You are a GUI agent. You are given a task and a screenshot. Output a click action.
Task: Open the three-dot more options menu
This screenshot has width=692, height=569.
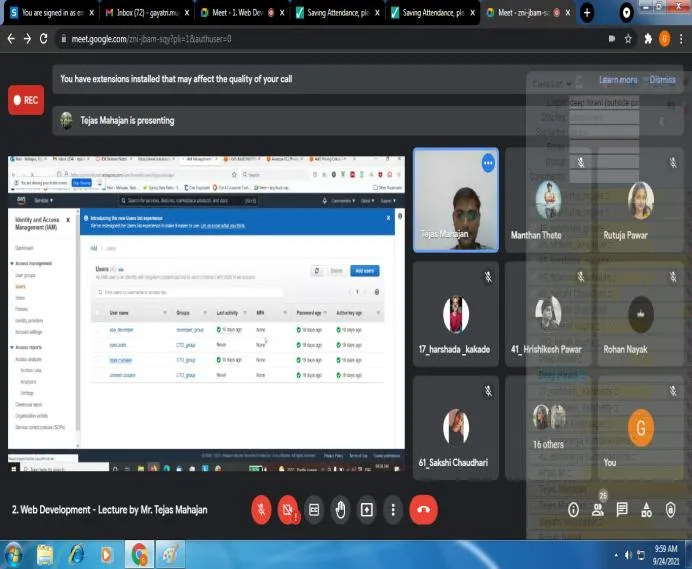[x=393, y=510]
